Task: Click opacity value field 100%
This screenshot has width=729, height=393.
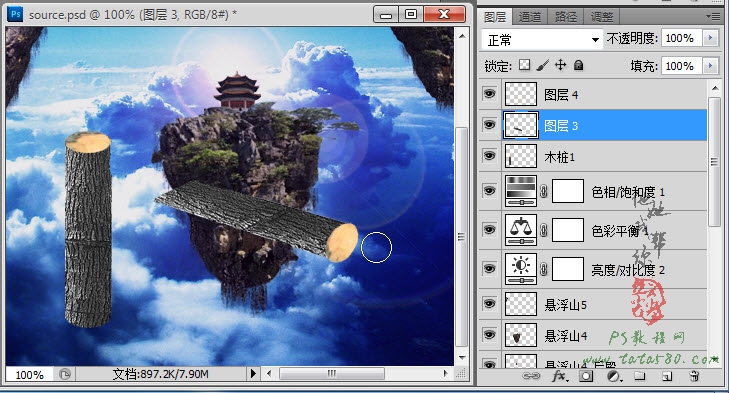Action: (x=682, y=38)
